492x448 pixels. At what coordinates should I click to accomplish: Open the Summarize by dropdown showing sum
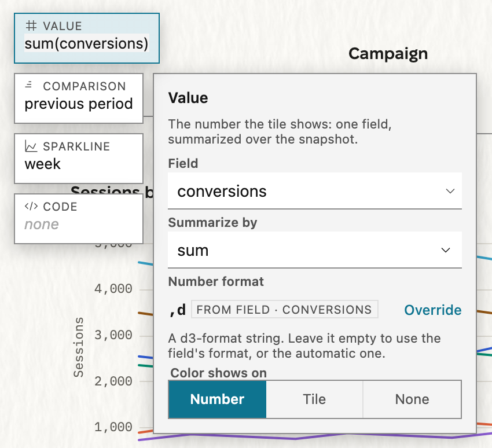[x=315, y=249]
